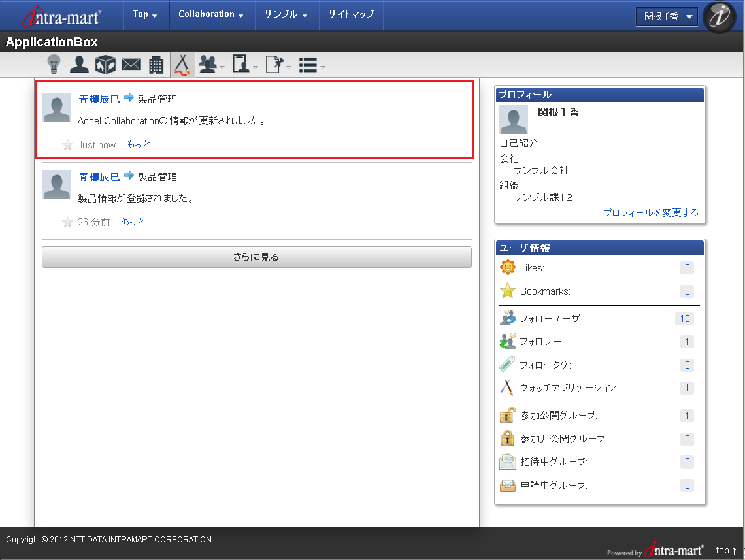Expand the 関根千香 user dropdown
Screen dimensions: 745x560
pos(667,16)
